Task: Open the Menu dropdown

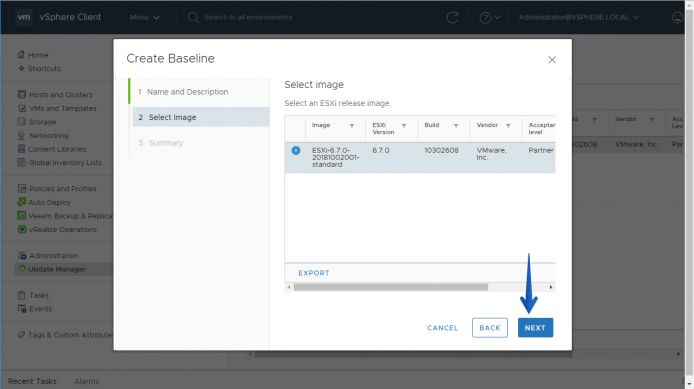Action: pos(144,17)
